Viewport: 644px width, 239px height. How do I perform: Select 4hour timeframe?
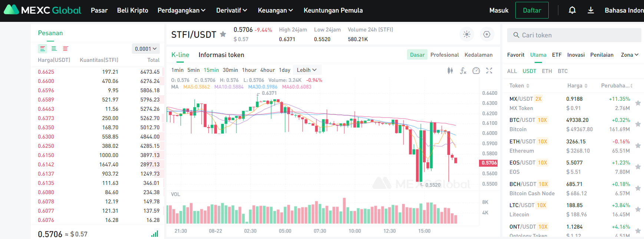(x=268, y=70)
